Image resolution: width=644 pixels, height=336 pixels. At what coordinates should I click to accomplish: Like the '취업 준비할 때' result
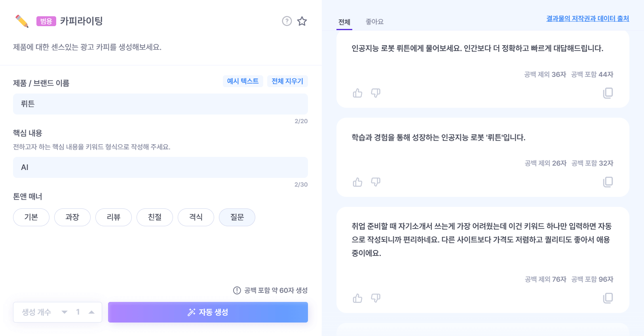pyautogui.click(x=357, y=298)
